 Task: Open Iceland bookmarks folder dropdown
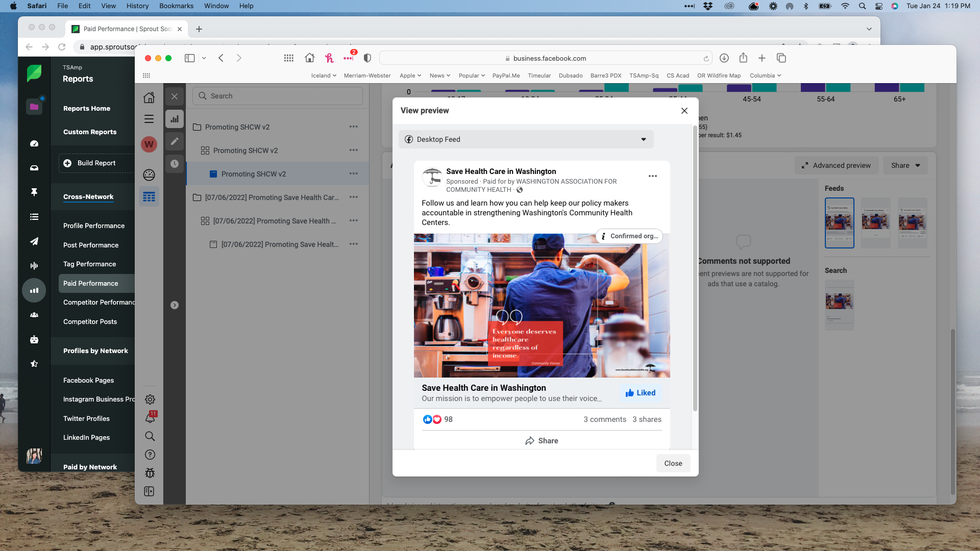324,76
